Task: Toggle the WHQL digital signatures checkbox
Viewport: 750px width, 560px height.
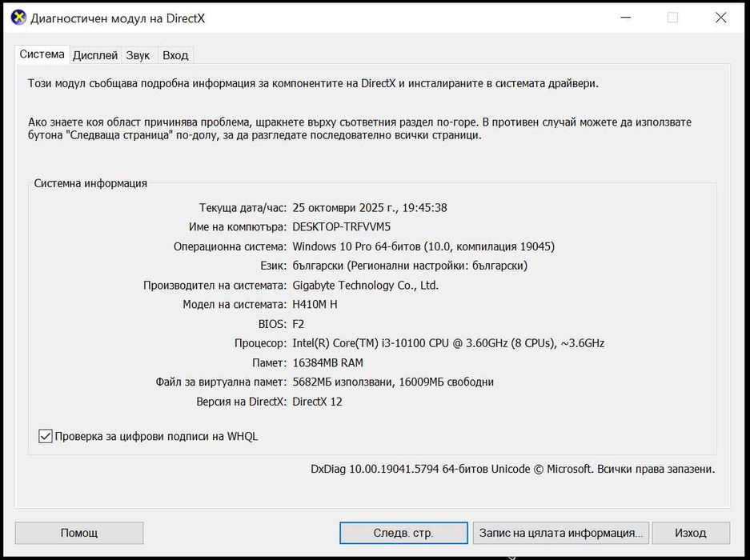Action: [x=46, y=436]
